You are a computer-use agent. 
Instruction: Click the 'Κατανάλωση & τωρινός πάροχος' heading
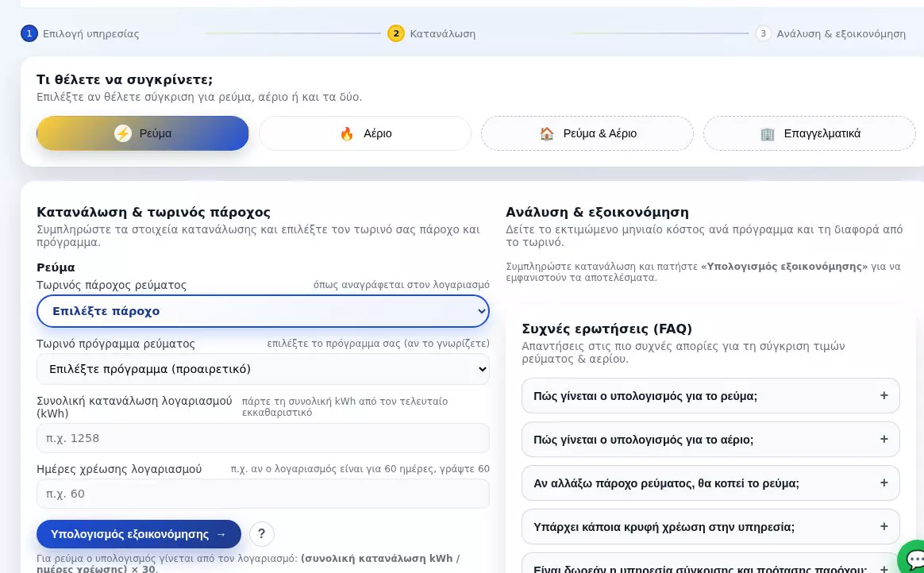point(154,212)
